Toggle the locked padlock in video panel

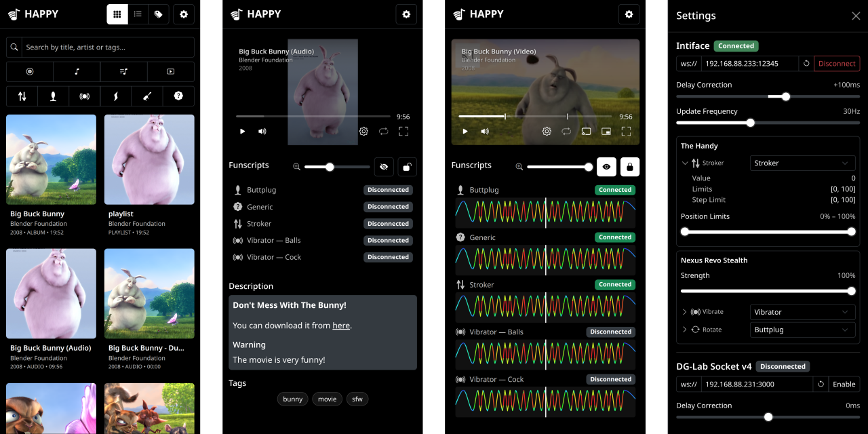coord(629,167)
